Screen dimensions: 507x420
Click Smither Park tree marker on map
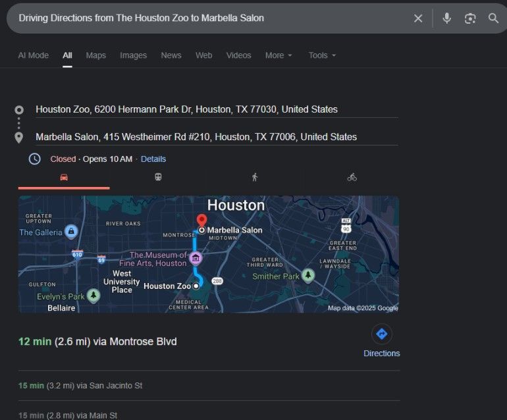click(x=308, y=275)
